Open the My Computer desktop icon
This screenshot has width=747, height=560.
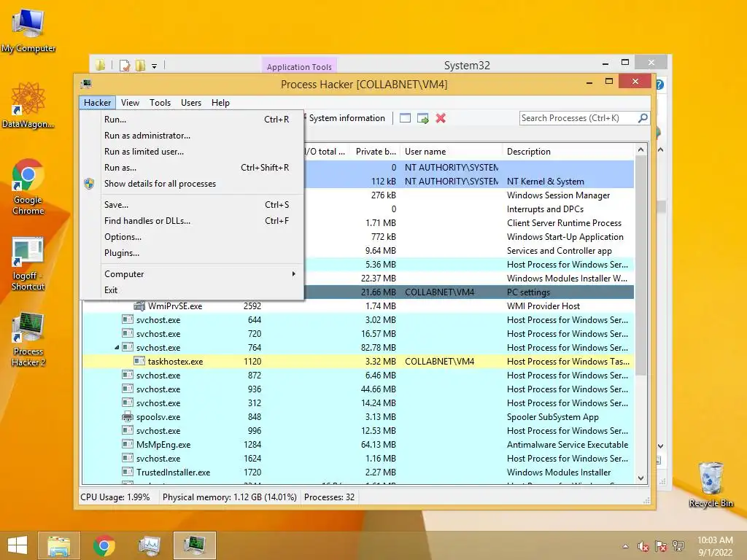28,31
